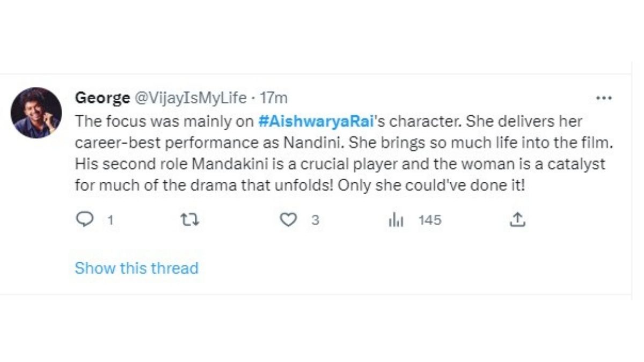Like the tweet with the heart icon
The height and width of the screenshot is (362, 644).
click(289, 220)
